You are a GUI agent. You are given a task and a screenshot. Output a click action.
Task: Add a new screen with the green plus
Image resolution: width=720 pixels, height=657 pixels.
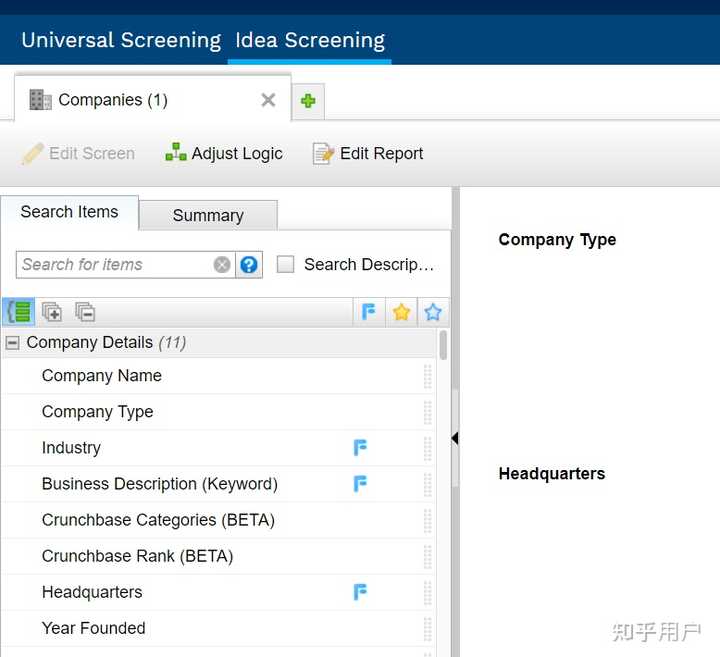(x=308, y=101)
